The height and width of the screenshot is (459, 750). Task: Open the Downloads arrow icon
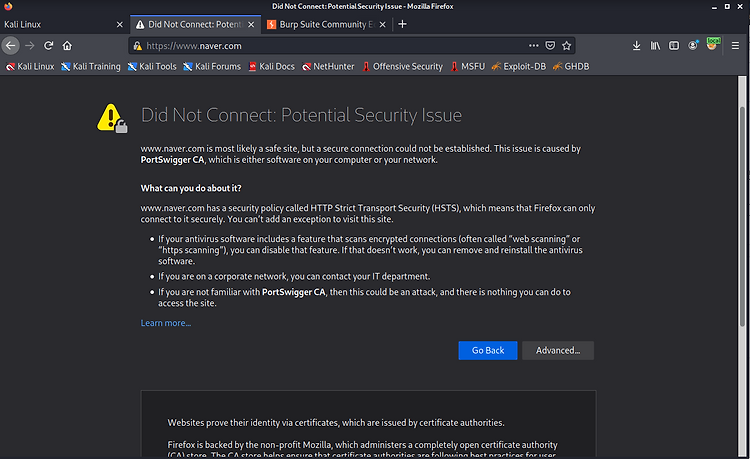point(636,46)
